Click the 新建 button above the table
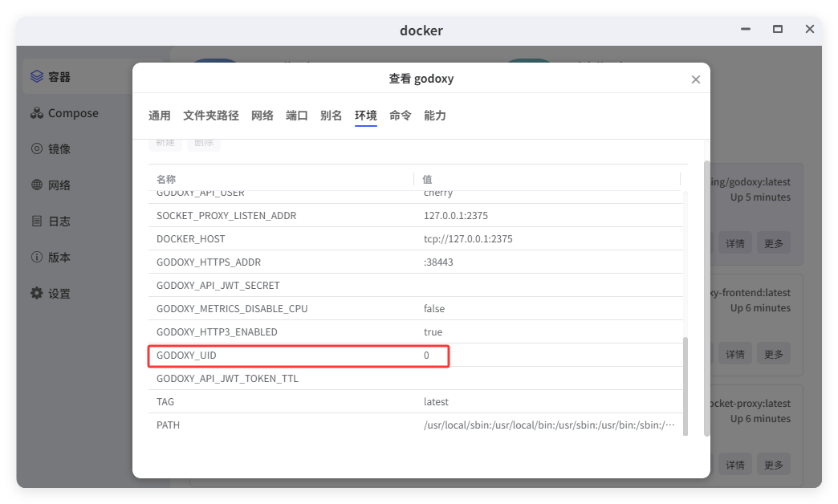Image resolution: width=838 pixels, height=504 pixels. click(165, 142)
